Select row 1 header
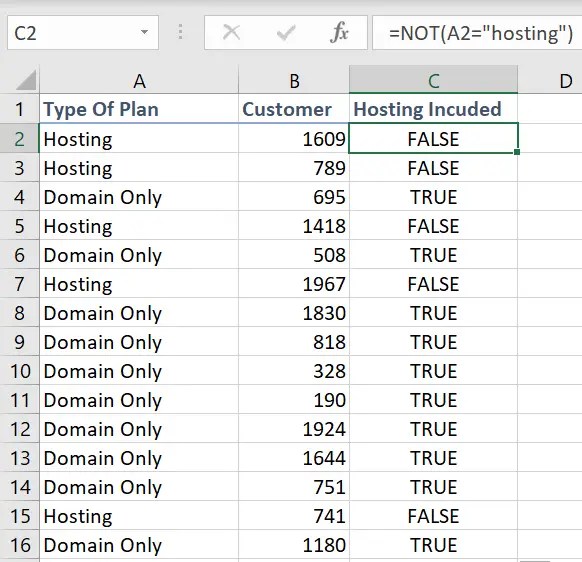Screen dimensions: 582x562 click(x=19, y=109)
